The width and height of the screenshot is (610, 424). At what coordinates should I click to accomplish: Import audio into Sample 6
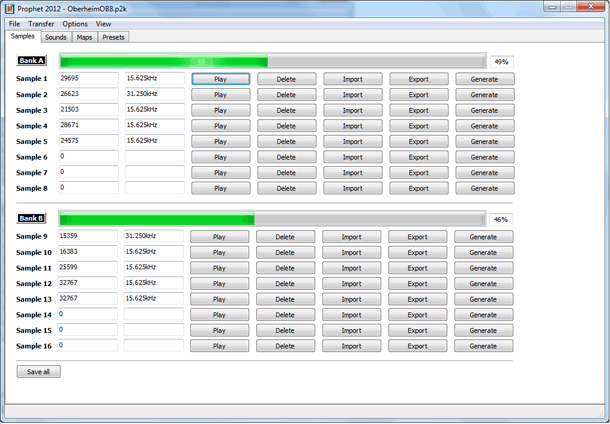coord(353,157)
